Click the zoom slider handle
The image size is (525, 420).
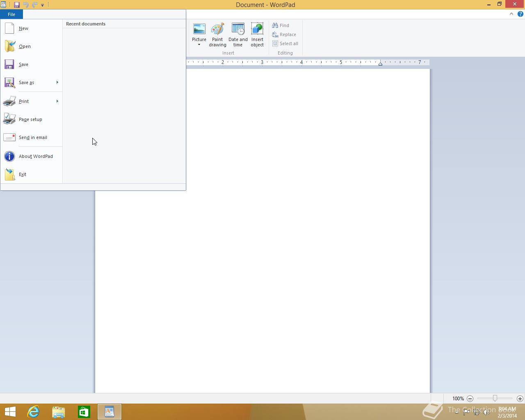coord(495,398)
